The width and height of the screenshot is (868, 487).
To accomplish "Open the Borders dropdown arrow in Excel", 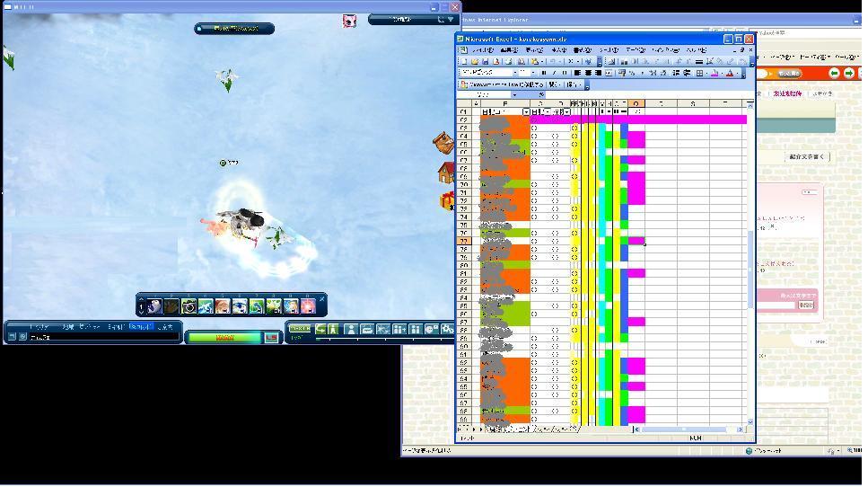I will point(706,73).
